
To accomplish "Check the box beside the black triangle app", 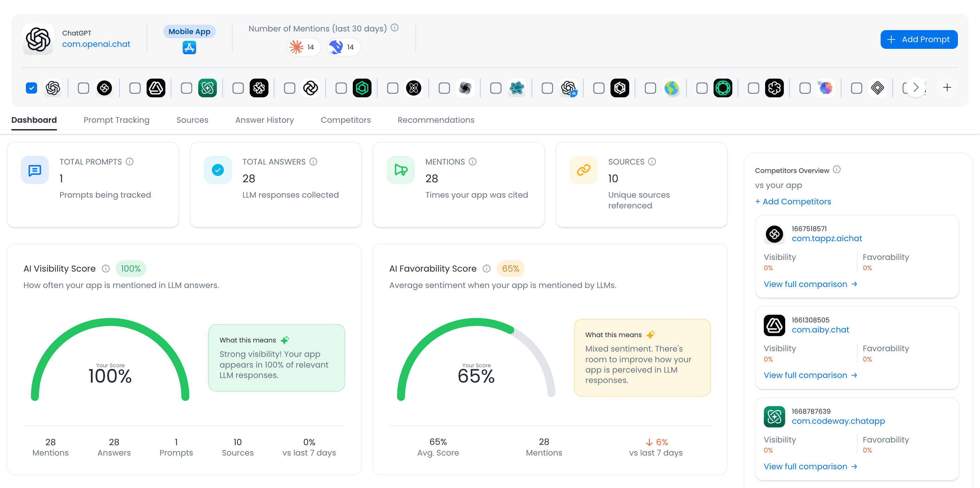I will [135, 88].
